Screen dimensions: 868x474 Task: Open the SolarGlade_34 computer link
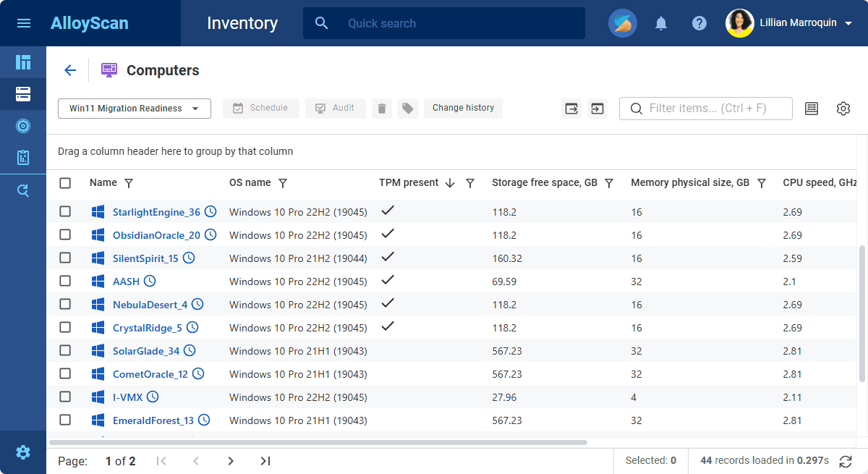pyautogui.click(x=146, y=351)
